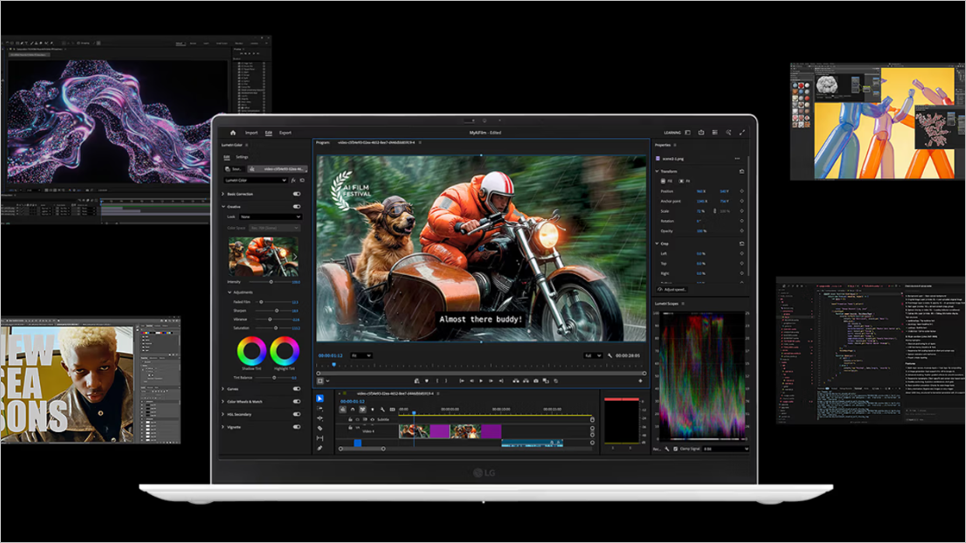
Task: Open the button editor plus icon
Action: (640, 381)
